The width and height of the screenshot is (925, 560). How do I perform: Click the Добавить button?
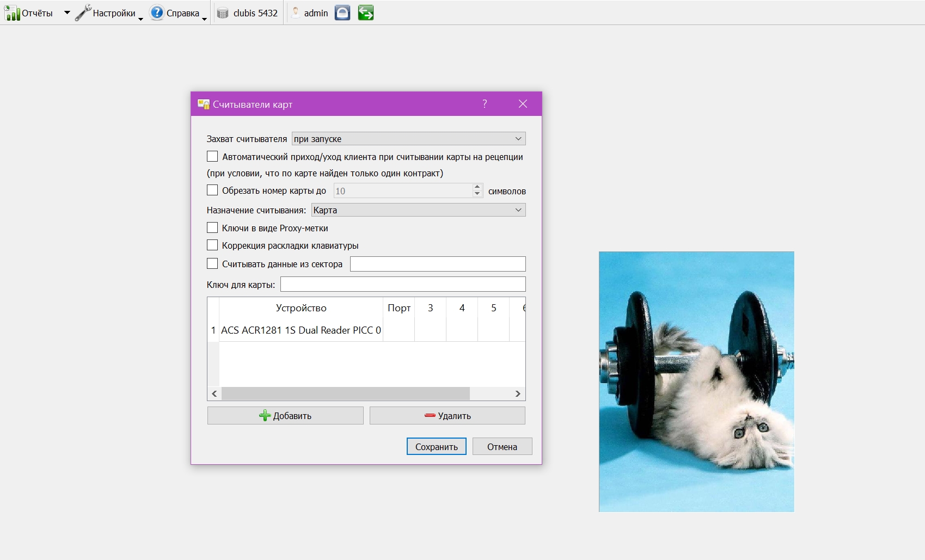pyautogui.click(x=285, y=416)
